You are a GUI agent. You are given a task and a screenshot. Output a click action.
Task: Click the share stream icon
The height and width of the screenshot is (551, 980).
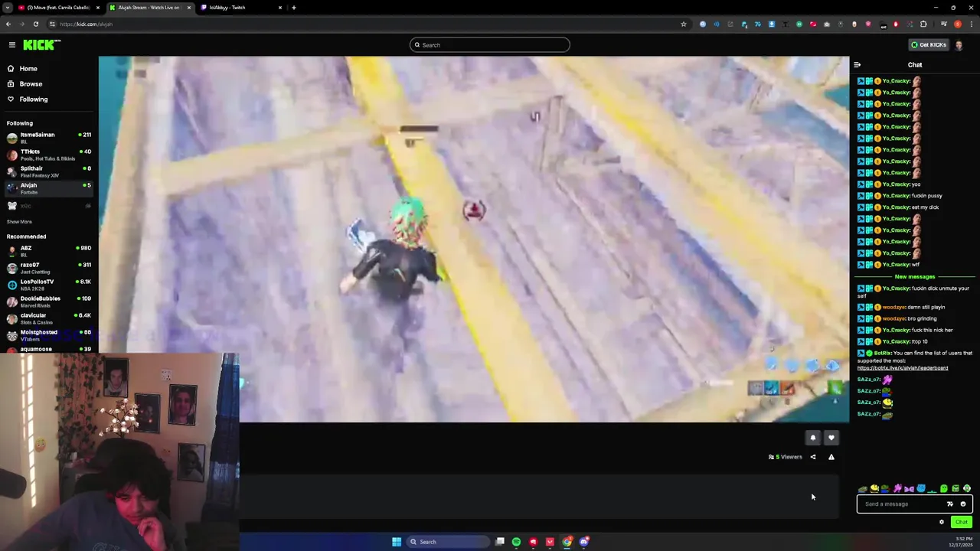point(813,457)
